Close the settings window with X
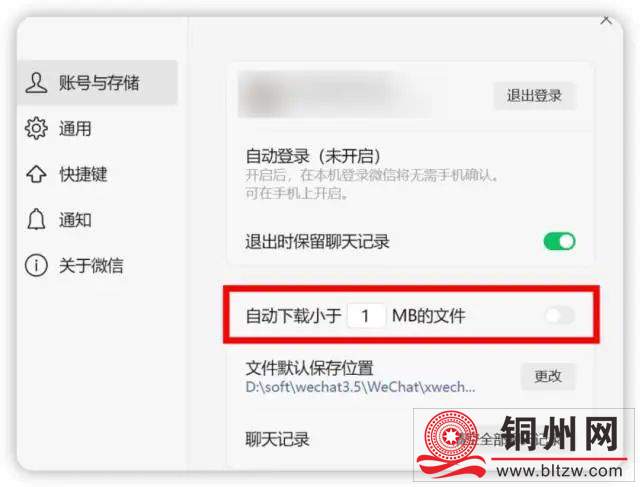 point(606,19)
